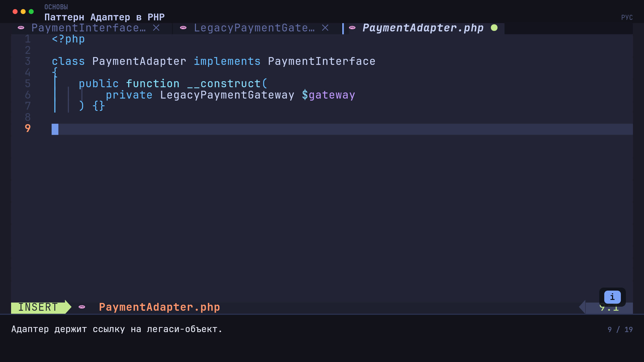644x362 pixels.
Task: Click the empty braces {} on line 7
Action: 99,106
